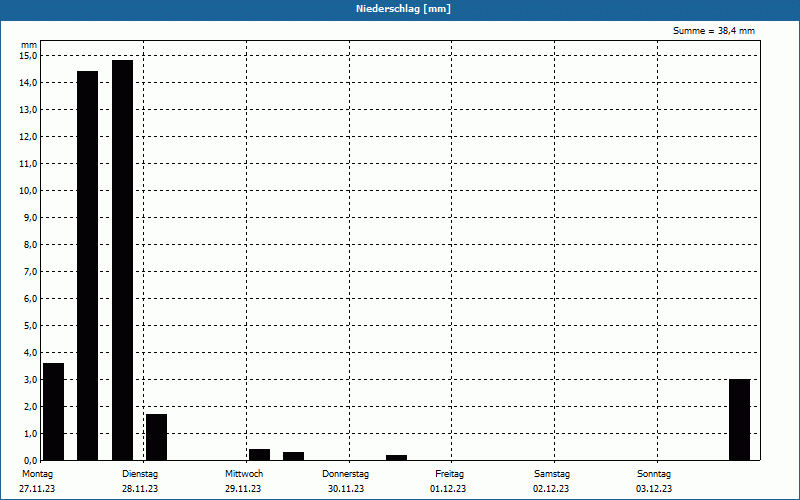Click the 12,0 y-axis value
Viewport: 800px width, 500px height.
pyautogui.click(x=29, y=137)
